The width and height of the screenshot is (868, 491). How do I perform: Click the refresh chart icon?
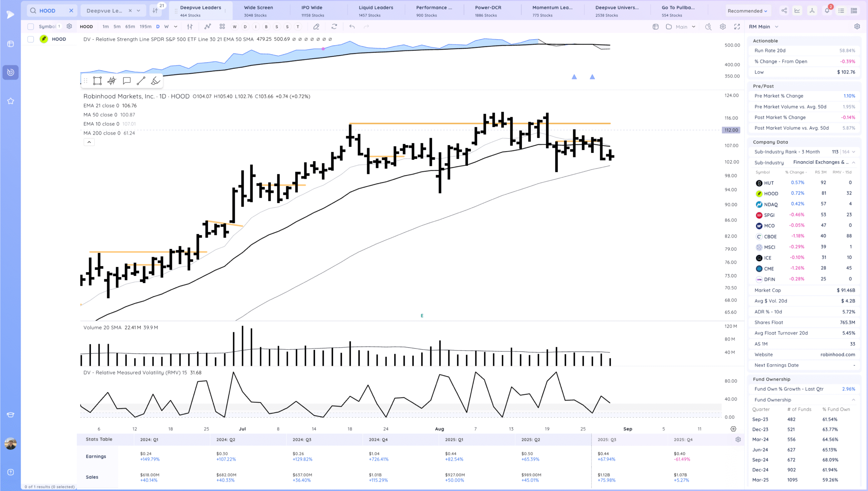pyautogui.click(x=334, y=26)
